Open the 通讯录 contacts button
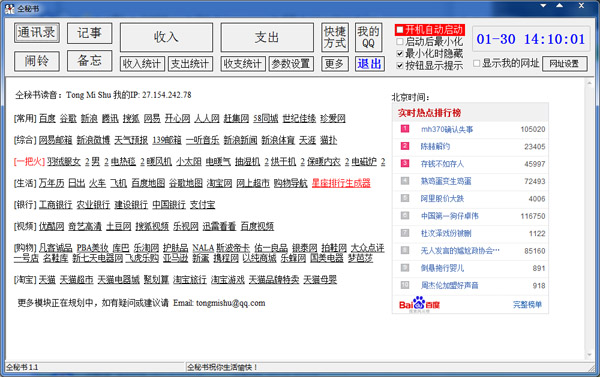Viewport: 600px width, 377px height. (37, 33)
